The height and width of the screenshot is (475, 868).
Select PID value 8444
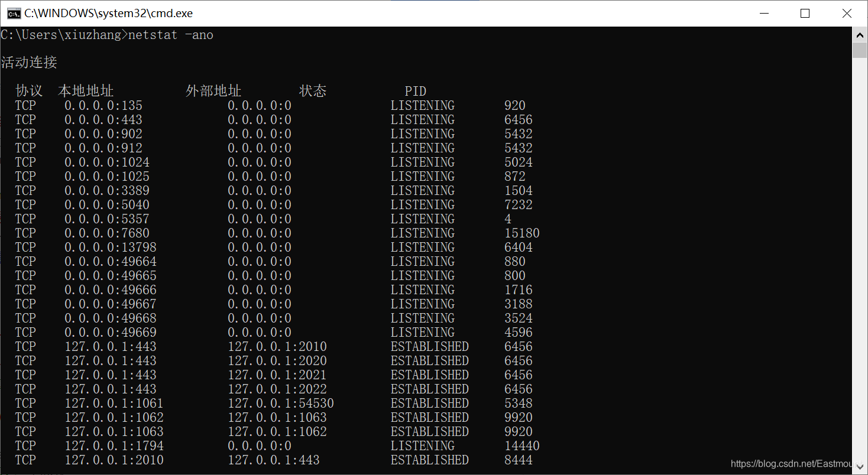[x=519, y=460]
